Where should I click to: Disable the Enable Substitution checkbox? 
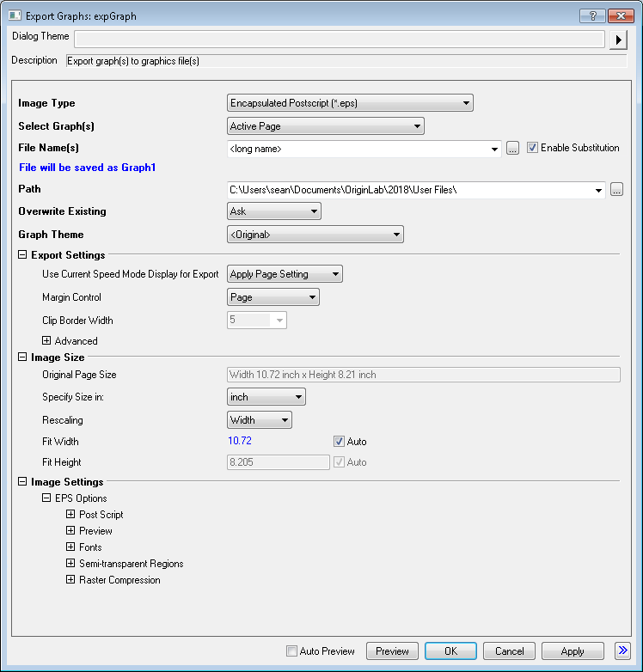click(533, 148)
